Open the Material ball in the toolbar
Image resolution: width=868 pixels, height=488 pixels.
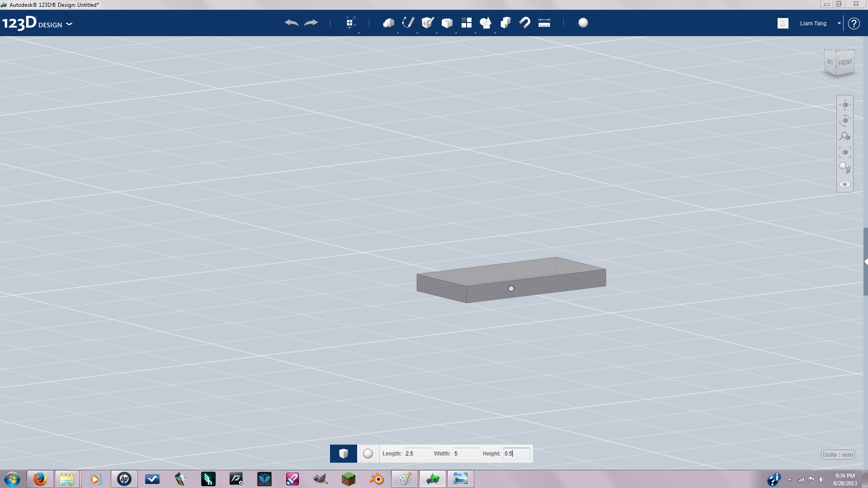[583, 23]
